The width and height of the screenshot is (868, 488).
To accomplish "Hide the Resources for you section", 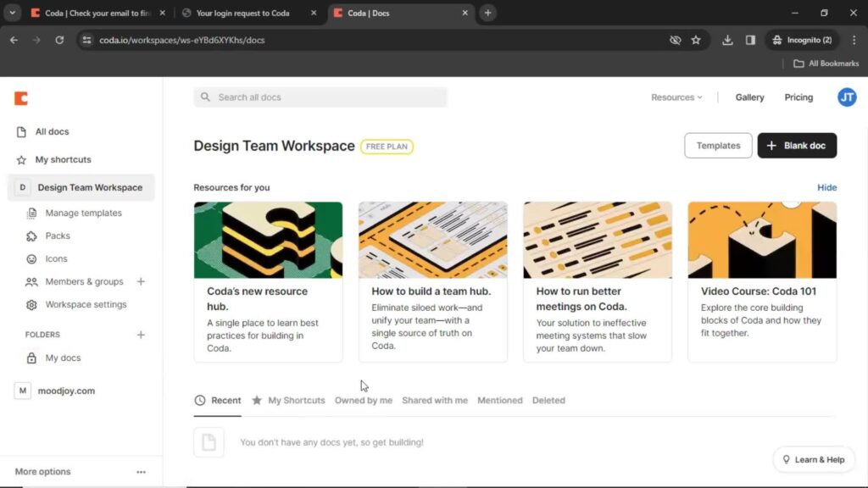I will [x=827, y=187].
